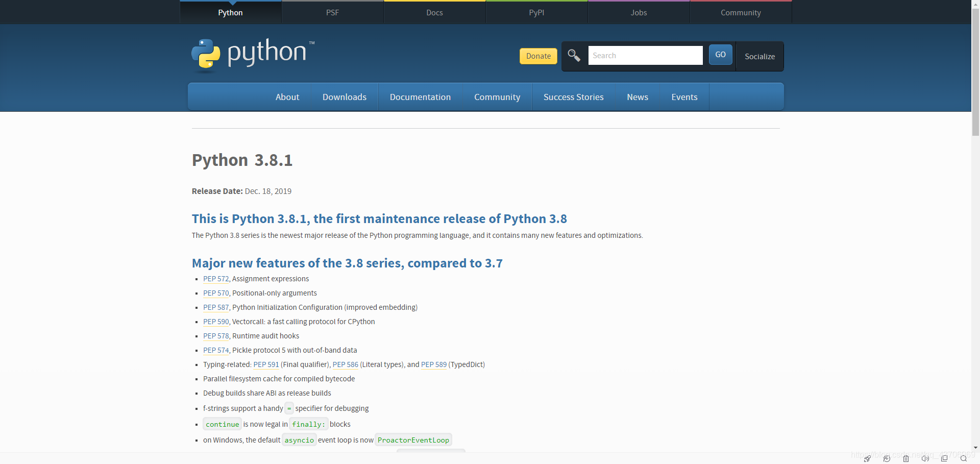Viewport: 980px width, 464px height.
Task: Click 'Debug builds share ABI as release builds'
Action: [267, 393]
